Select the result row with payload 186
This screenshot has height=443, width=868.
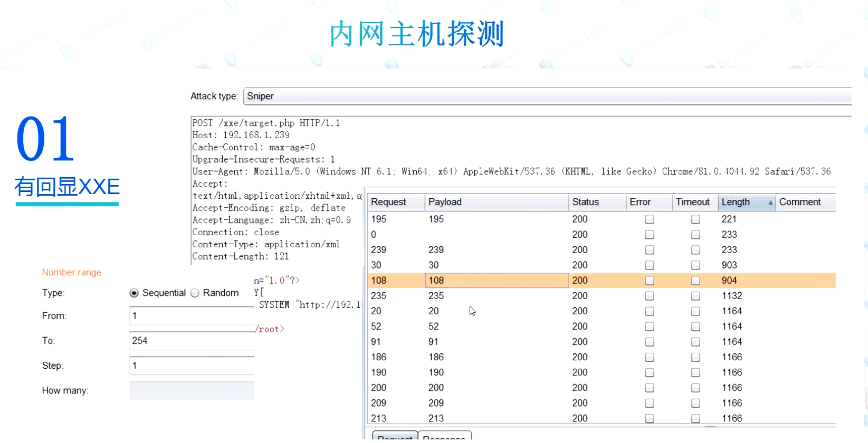pyautogui.click(x=602, y=357)
